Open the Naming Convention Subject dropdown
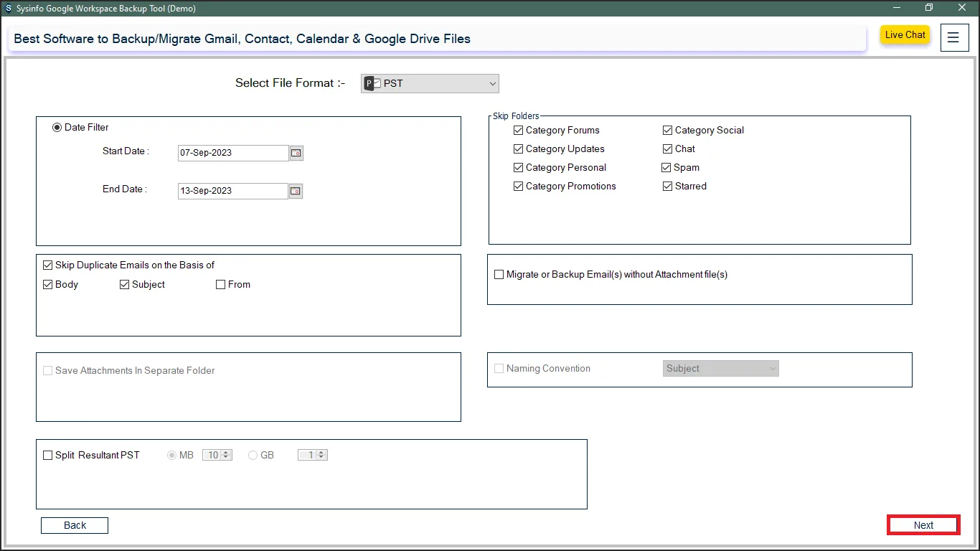The width and height of the screenshot is (980, 551). coord(720,369)
